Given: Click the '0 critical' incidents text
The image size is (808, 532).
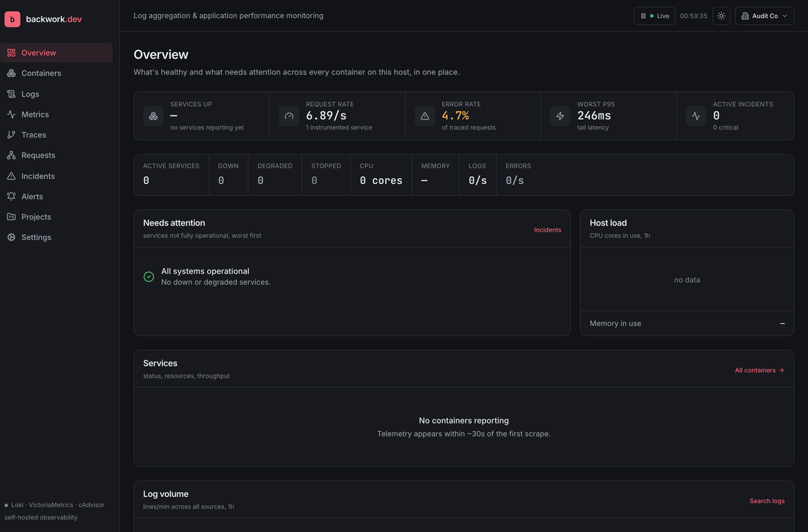Looking at the screenshot, I should 726,127.
